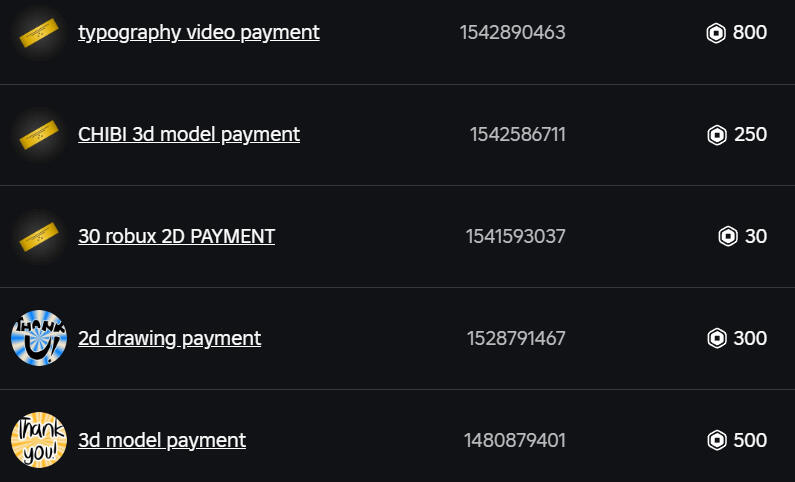This screenshot has width=795, height=482.
Task: Open the CHIBI 3d model payment link
Action: [188, 134]
